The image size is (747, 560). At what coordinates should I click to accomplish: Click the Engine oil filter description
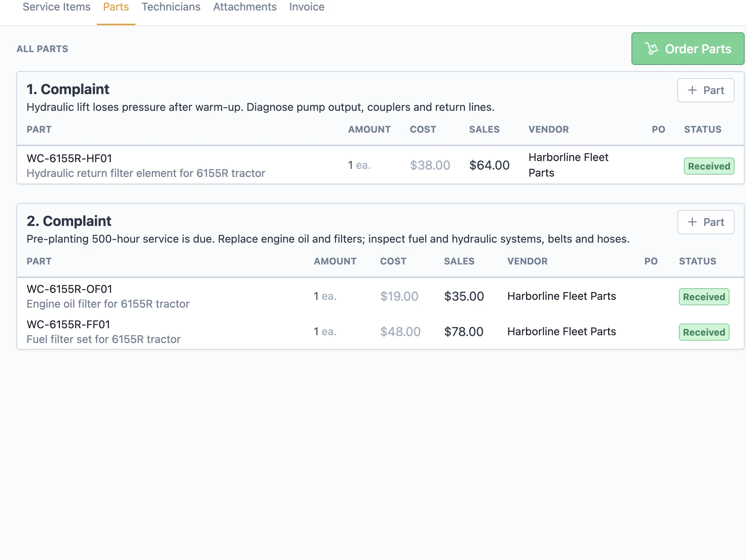click(108, 304)
